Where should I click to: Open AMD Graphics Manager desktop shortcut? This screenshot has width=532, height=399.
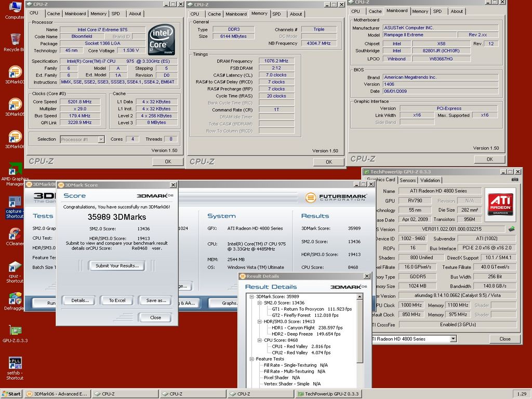pos(15,175)
